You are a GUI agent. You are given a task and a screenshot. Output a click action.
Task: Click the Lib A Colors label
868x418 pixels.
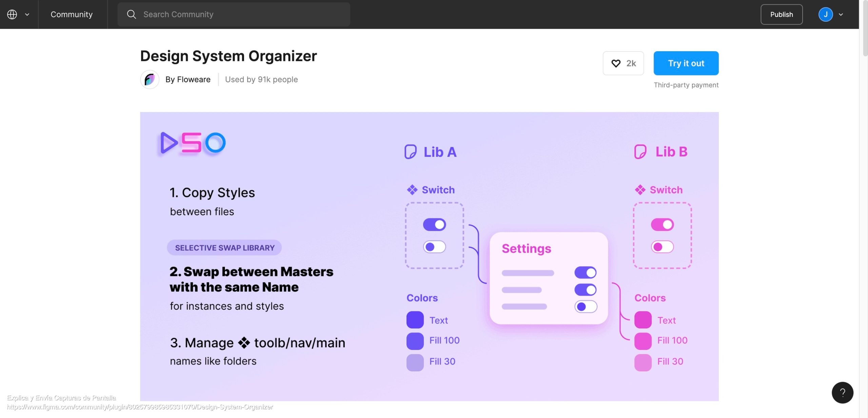point(422,298)
